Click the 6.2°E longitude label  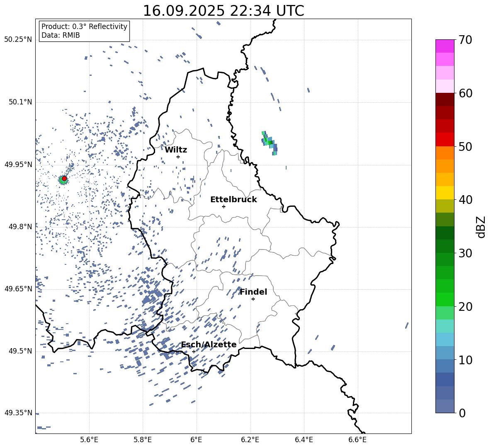pyautogui.click(x=250, y=440)
